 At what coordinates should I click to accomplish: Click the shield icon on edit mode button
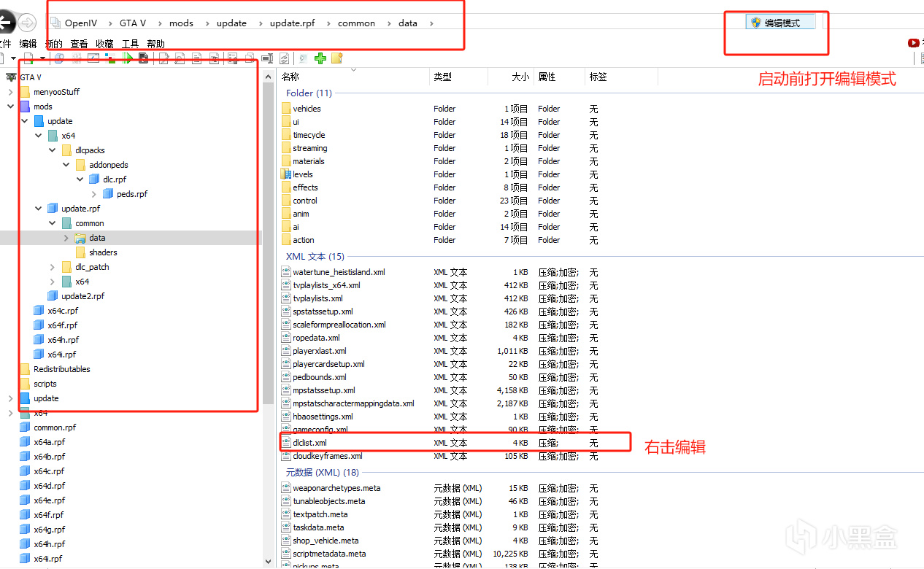[756, 23]
